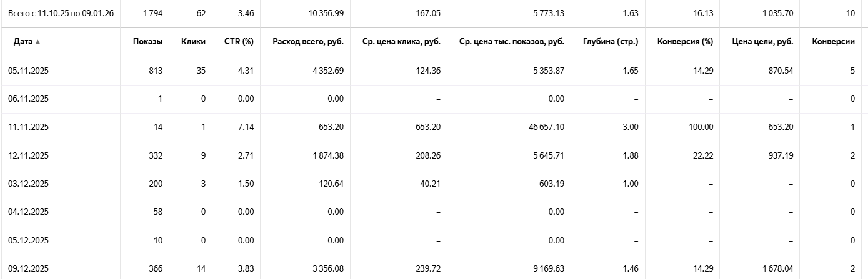Select the 05.11.2025 date row
Image resolution: width=868 pixels, height=279 pixels.
28,71
